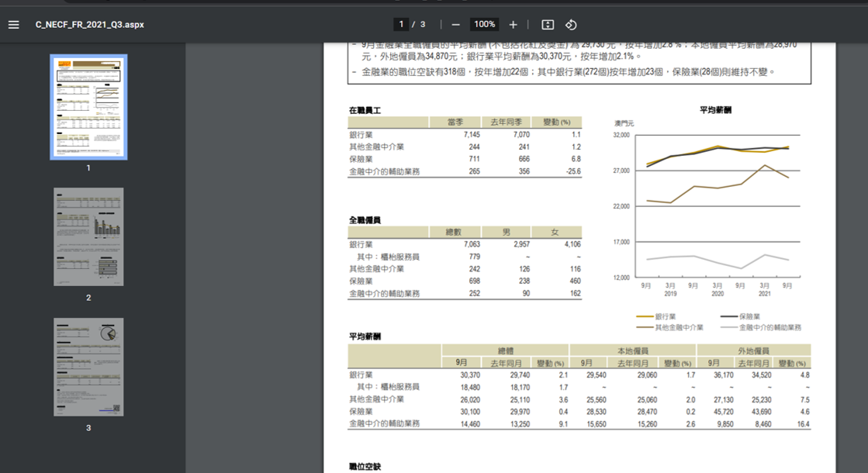868x473 pixels.
Task: Select value 7,145 in 在職員工 table
Action: (472, 134)
